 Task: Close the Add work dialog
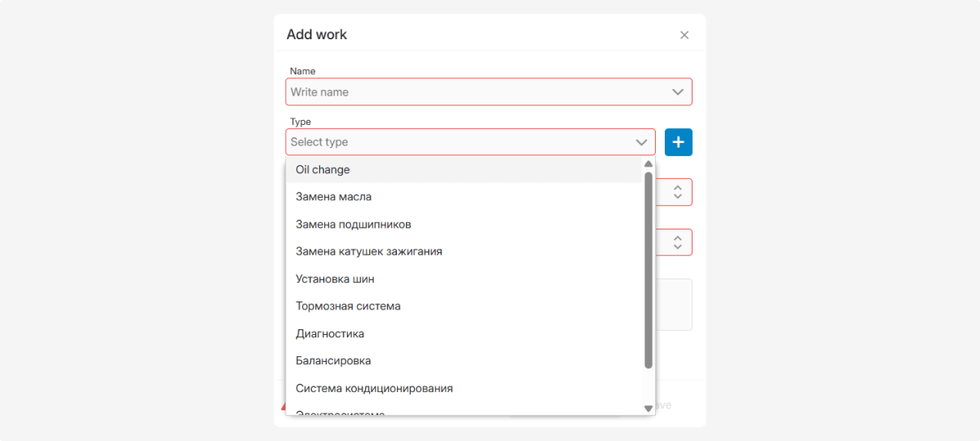(x=684, y=35)
